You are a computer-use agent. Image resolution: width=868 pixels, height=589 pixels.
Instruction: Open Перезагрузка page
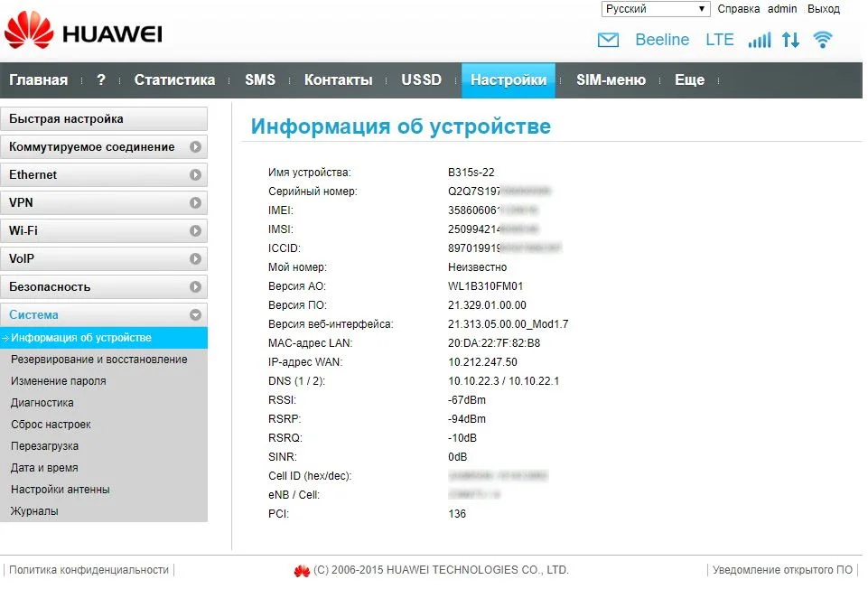click(45, 446)
